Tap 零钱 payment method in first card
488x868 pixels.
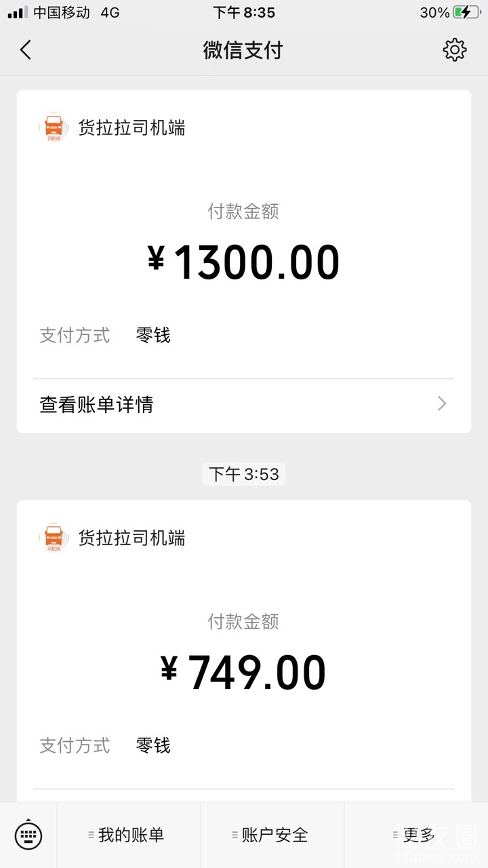153,335
